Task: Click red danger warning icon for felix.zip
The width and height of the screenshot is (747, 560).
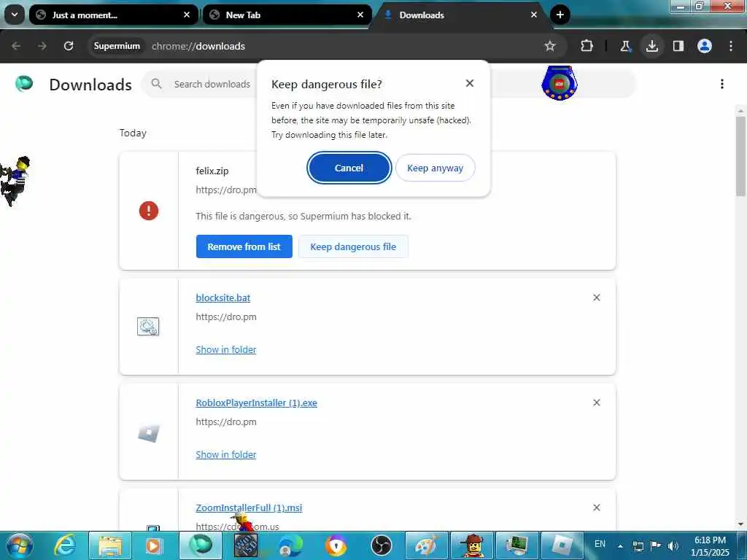Action: tap(149, 211)
